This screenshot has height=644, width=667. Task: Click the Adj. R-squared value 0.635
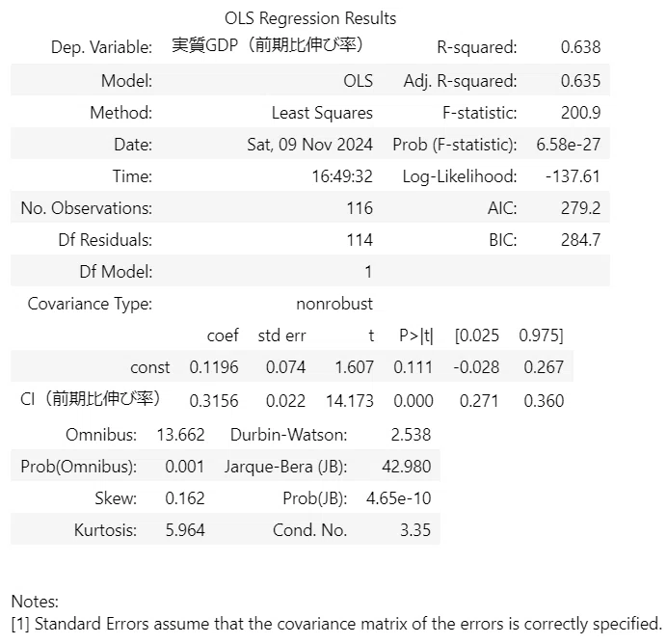pos(580,81)
